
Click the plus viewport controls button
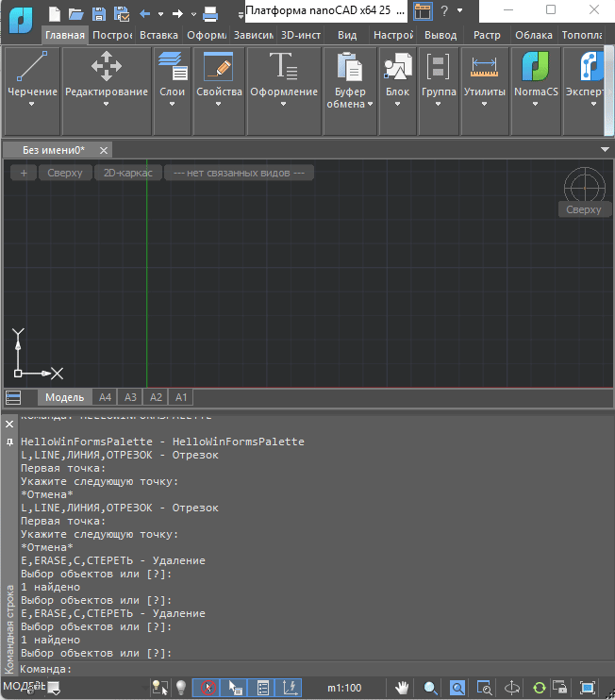click(x=24, y=173)
